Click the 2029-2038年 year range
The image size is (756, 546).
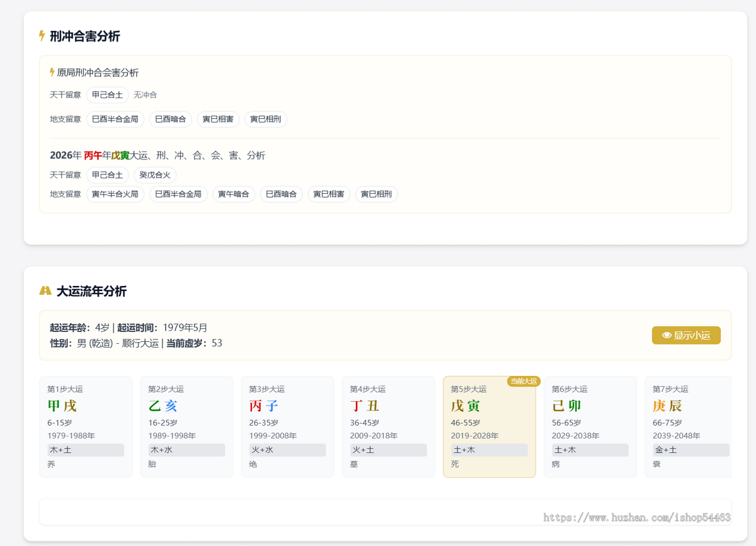[x=576, y=436]
